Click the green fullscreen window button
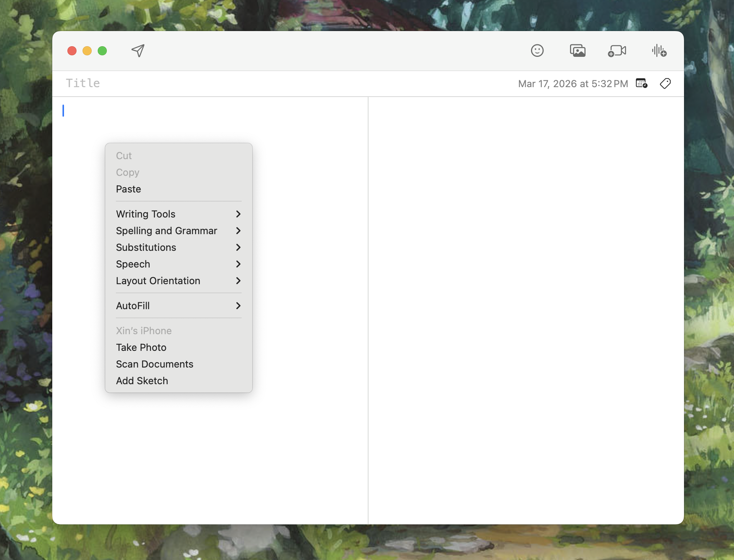734x560 pixels. coord(102,51)
